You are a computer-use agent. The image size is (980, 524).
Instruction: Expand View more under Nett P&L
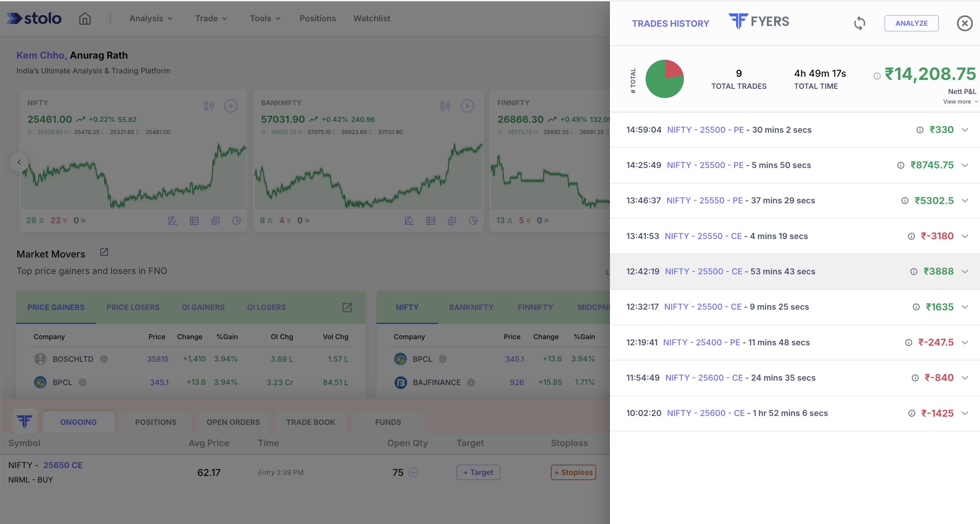960,102
